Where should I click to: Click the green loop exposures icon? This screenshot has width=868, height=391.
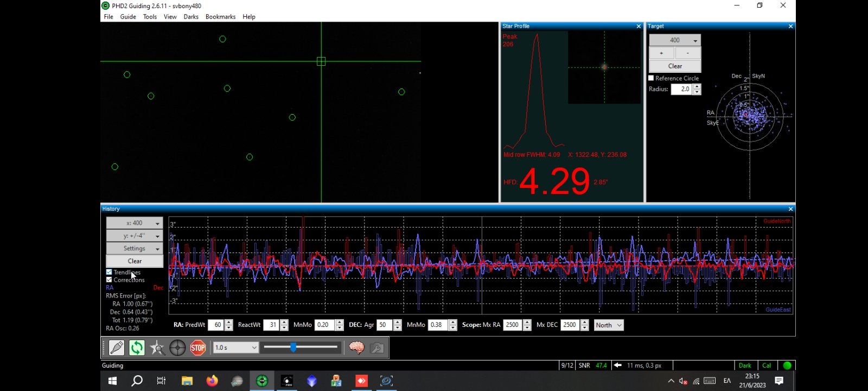click(137, 348)
